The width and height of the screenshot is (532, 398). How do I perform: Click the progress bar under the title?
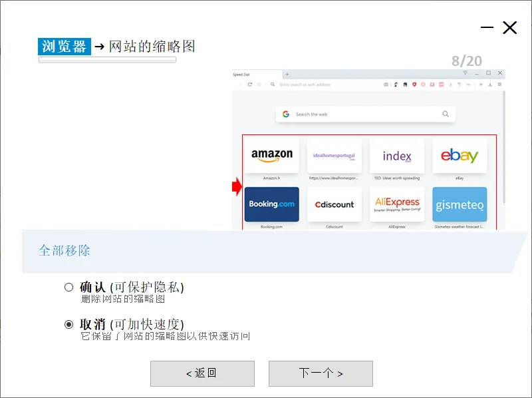(x=107, y=60)
